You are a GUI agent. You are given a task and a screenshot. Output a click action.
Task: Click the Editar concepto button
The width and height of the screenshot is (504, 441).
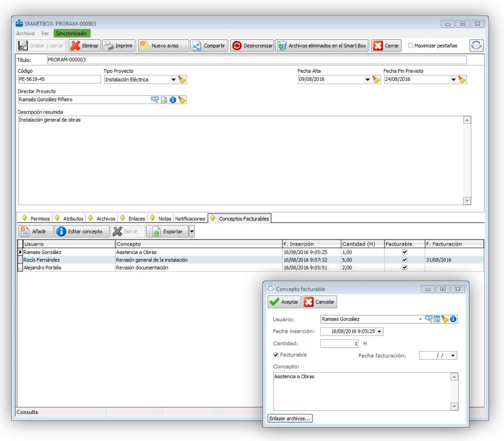(82, 231)
